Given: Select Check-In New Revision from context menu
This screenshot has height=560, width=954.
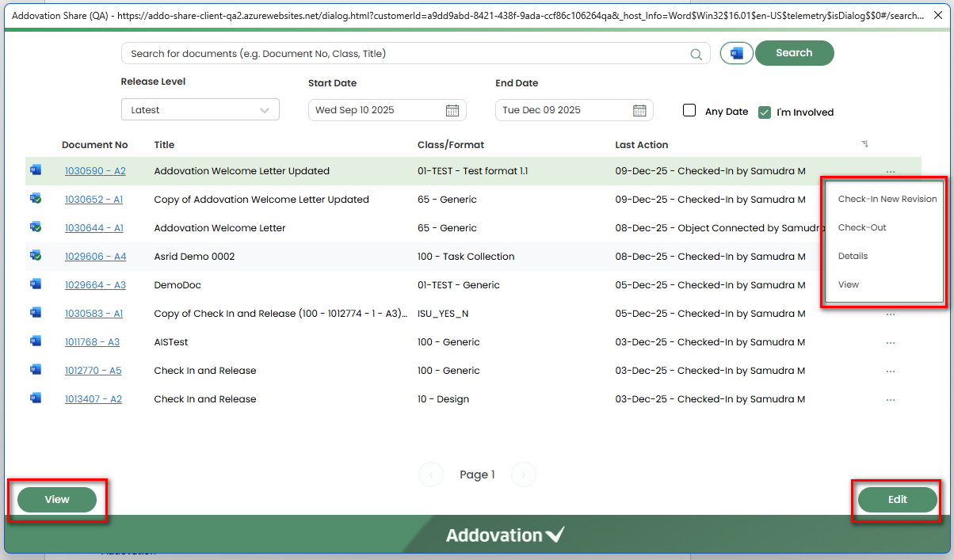Looking at the screenshot, I should [887, 200].
